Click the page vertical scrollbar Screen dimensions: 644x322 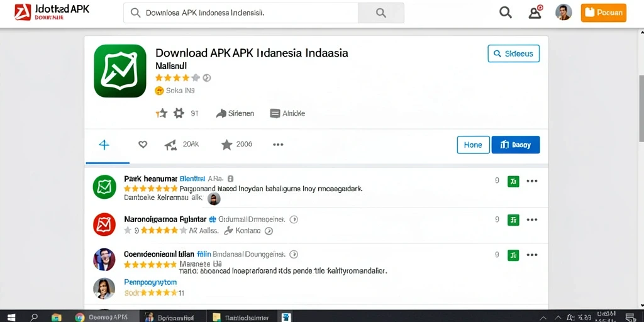[x=641, y=109]
